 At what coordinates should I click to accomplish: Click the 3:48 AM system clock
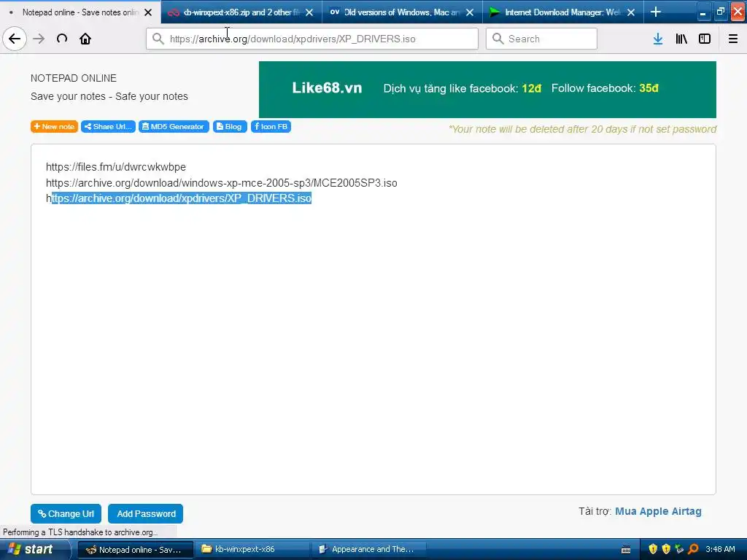[720, 549]
